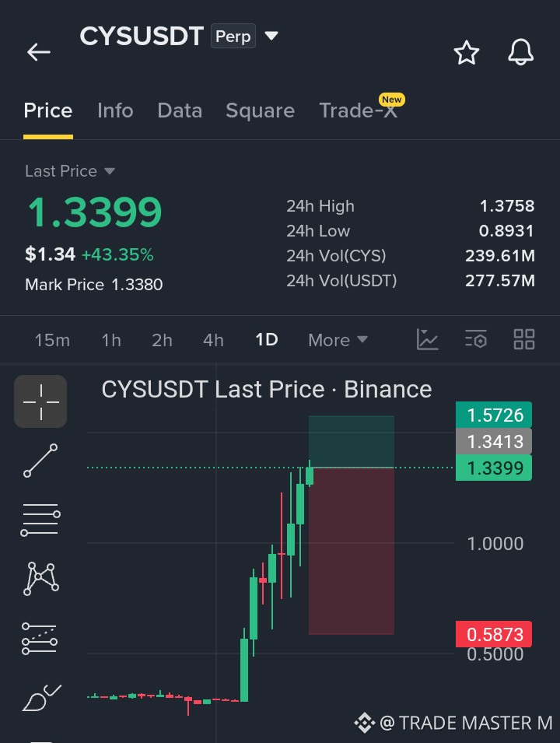560x743 pixels.
Task: Click the large 1.3399 last price
Action: (x=95, y=212)
